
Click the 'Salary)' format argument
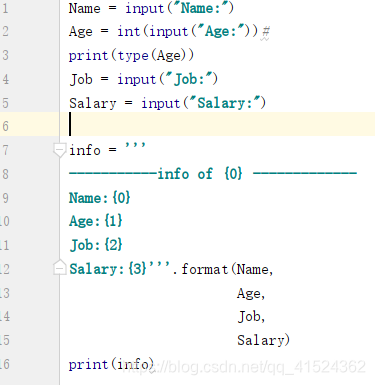coord(263,340)
